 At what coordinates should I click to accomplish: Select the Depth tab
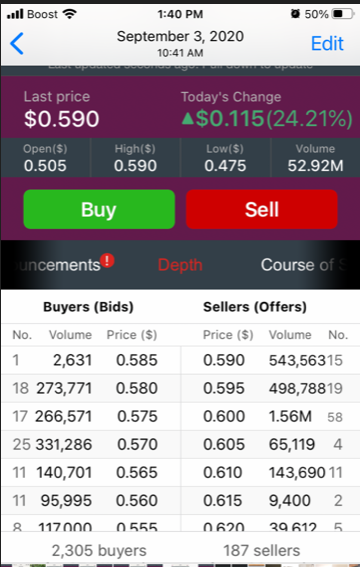180,265
